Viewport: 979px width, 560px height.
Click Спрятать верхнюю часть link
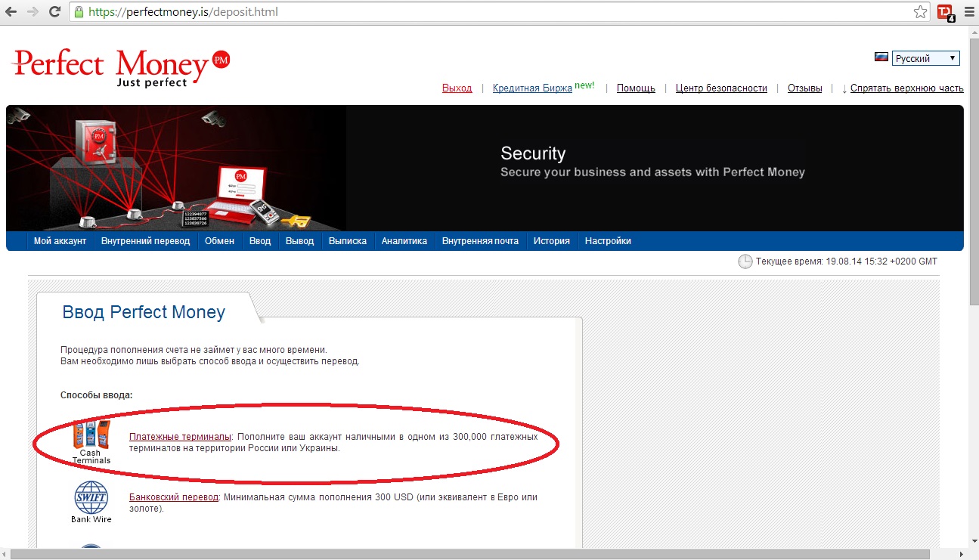click(906, 88)
